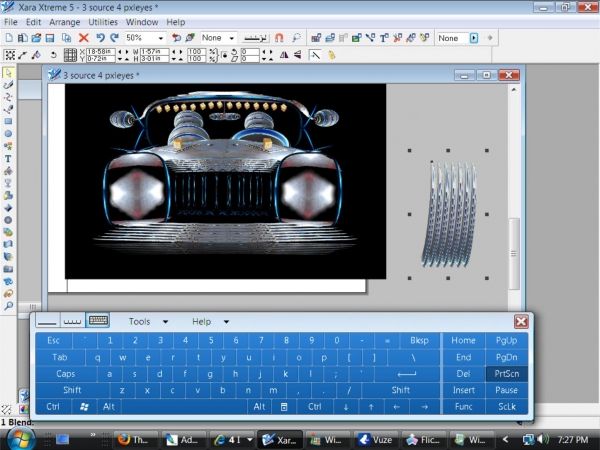Click the Bksp key on keyboard
Image resolution: width=600 pixels, height=450 pixels.
click(419, 341)
